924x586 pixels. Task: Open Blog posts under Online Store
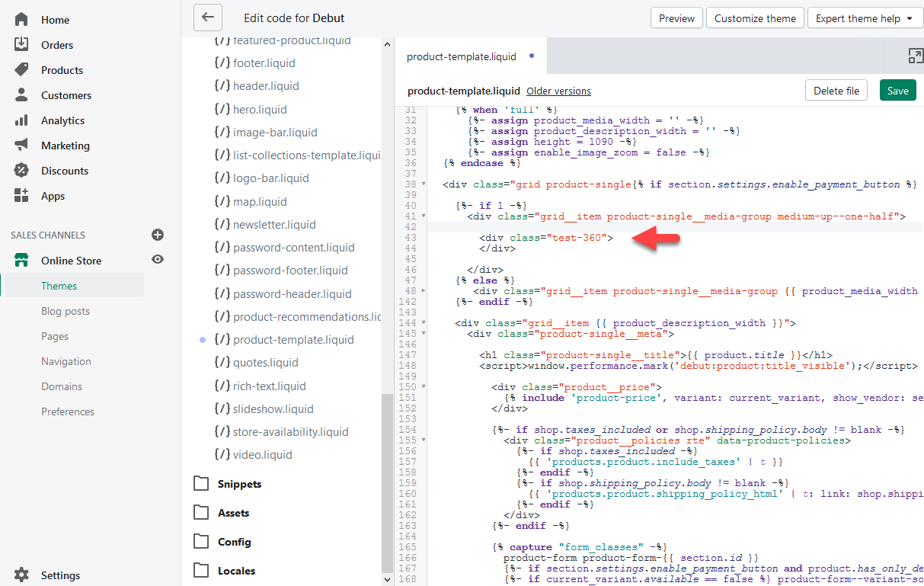click(66, 311)
